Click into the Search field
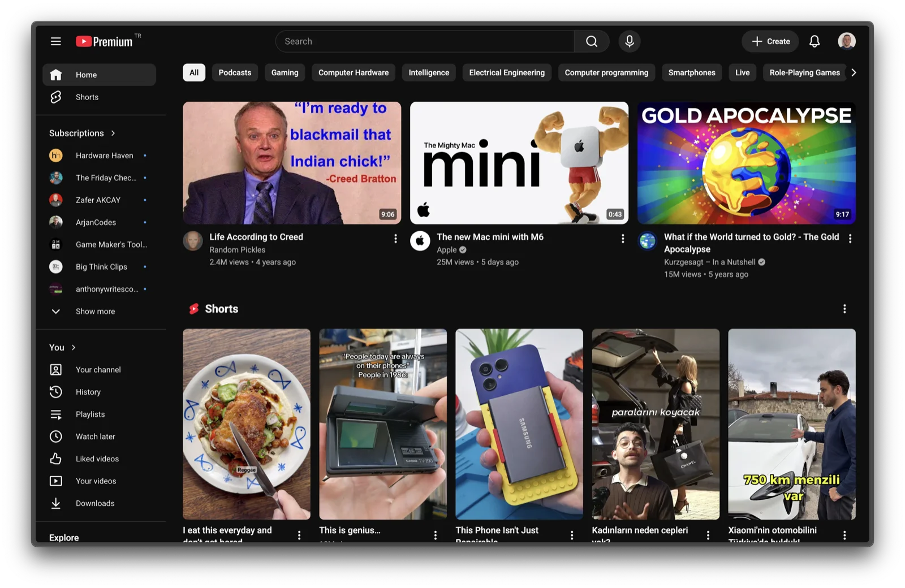Screen dimensions: 905x588 tap(425, 41)
